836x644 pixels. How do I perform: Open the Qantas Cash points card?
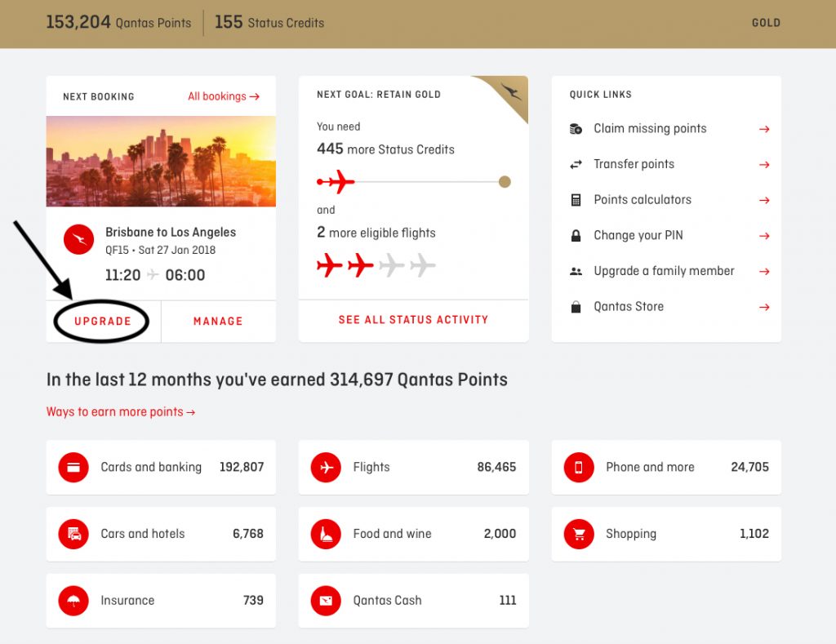414,601
